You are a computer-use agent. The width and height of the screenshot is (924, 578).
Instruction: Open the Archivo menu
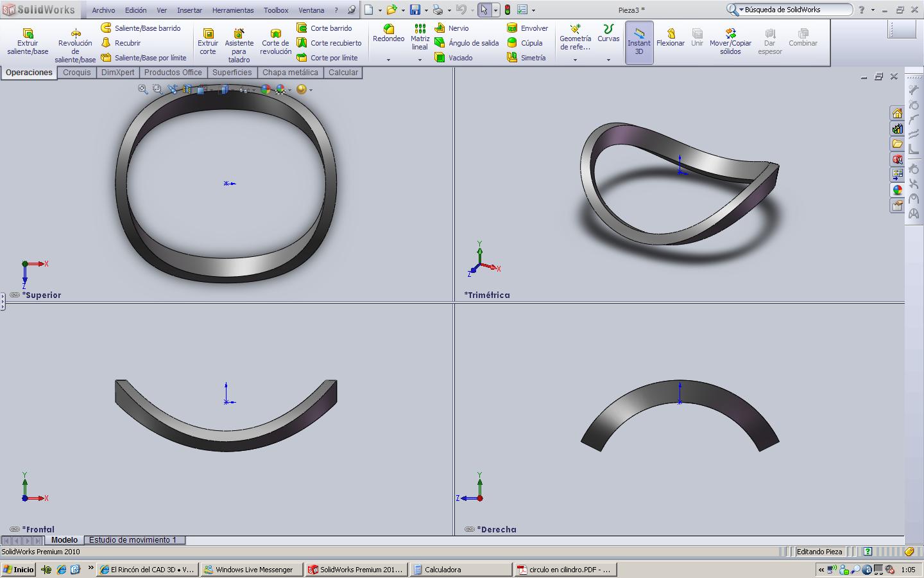pyautogui.click(x=103, y=10)
